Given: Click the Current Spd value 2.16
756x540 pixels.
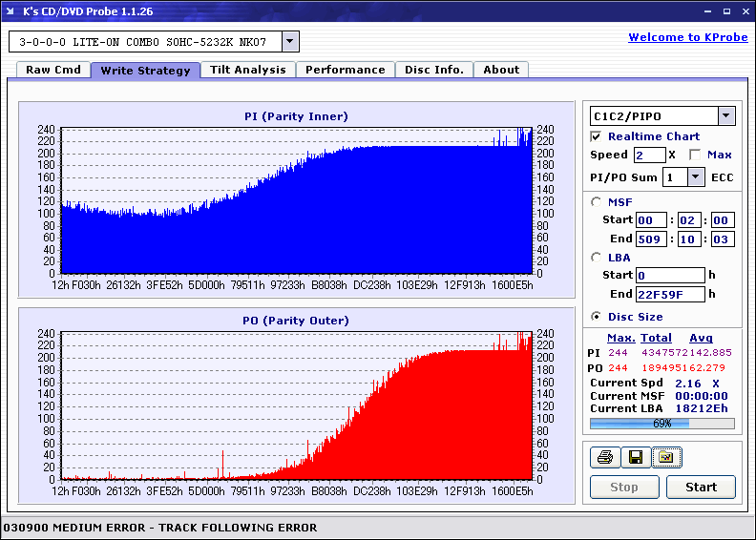Looking at the screenshot, I should click(688, 384).
